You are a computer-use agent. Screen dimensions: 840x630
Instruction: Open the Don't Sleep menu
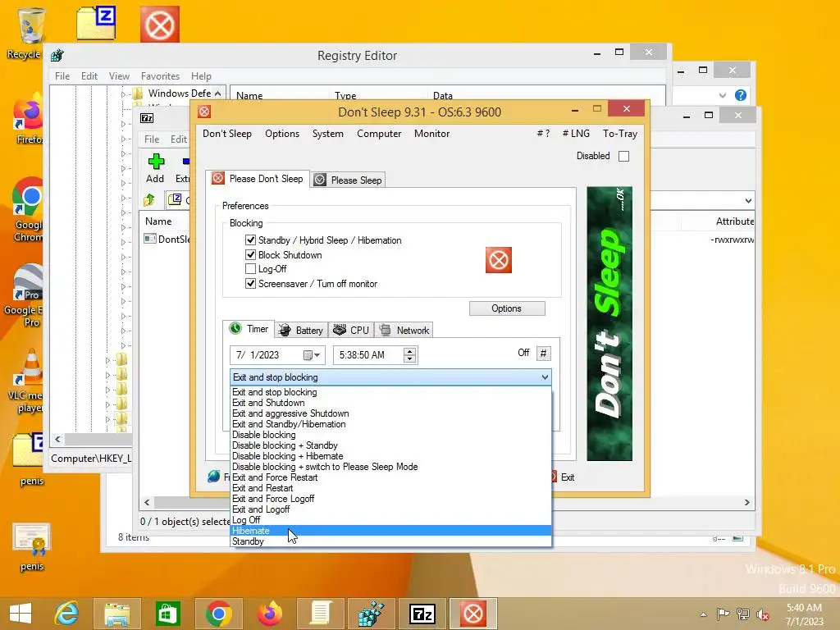click(227, 134)
